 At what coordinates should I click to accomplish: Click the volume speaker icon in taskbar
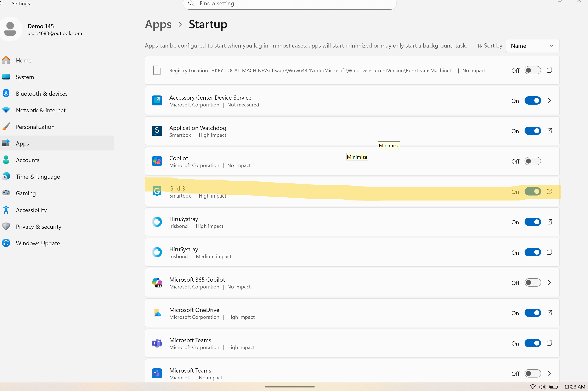[542, 386]
